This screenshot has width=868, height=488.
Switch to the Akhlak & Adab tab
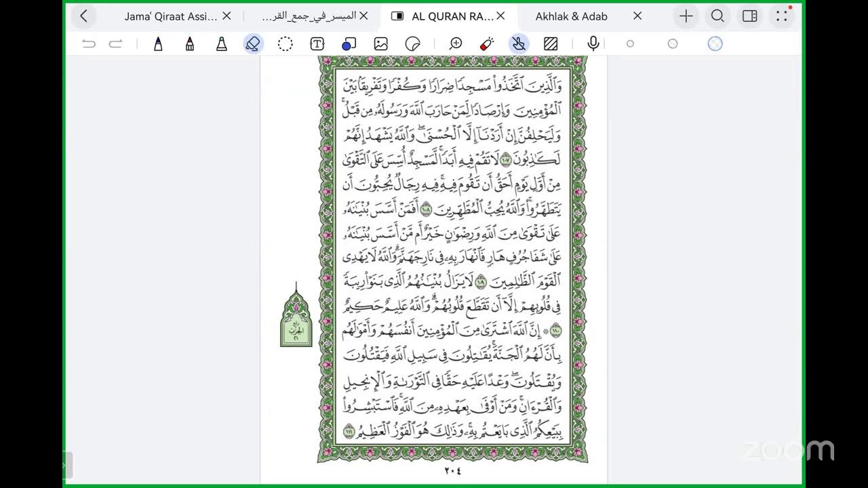tap(571, 16)
